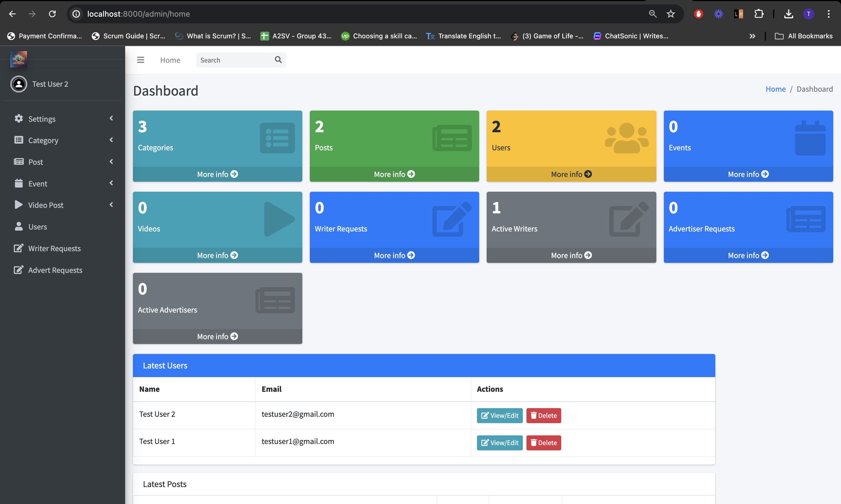Viewport: 841px width, 504px height.
Task: Click the Video Post play icon in sidebar
Action: click(19, 205)
